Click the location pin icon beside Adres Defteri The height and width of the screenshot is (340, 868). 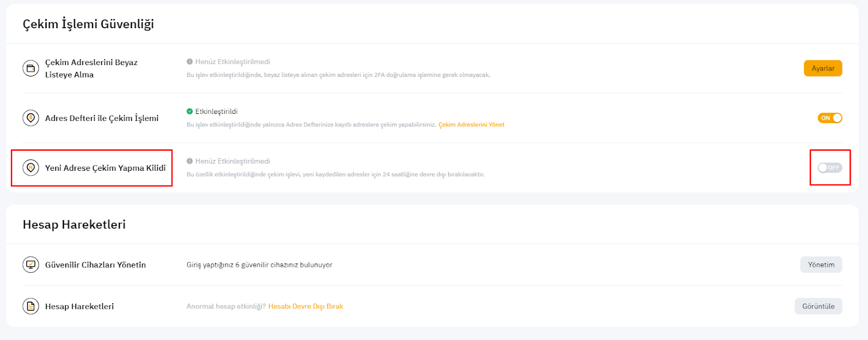[31, 118]
